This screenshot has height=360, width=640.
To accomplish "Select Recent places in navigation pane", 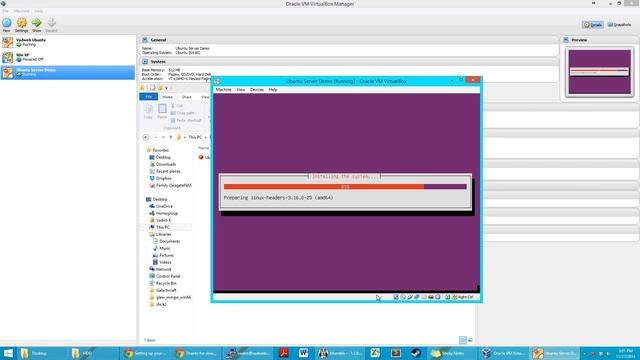I will point(164,171).
